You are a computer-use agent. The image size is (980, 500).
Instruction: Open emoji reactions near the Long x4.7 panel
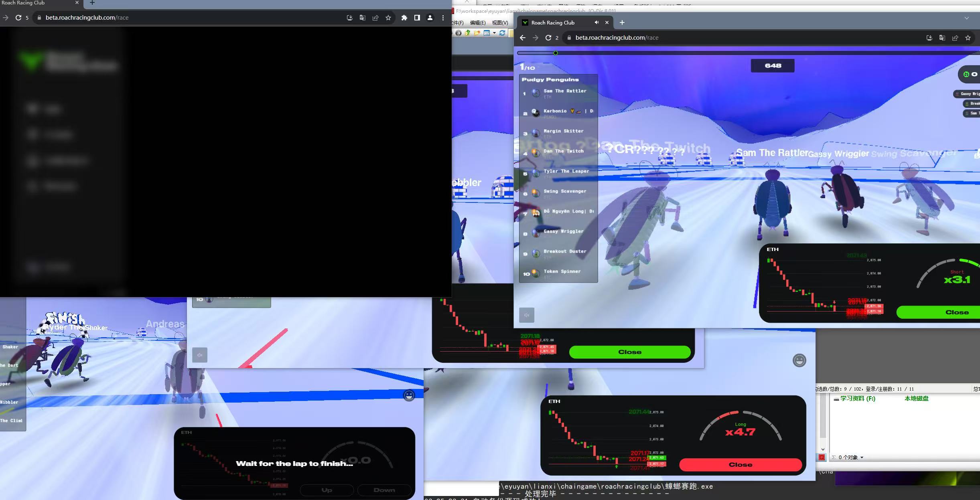click(799, 360)
